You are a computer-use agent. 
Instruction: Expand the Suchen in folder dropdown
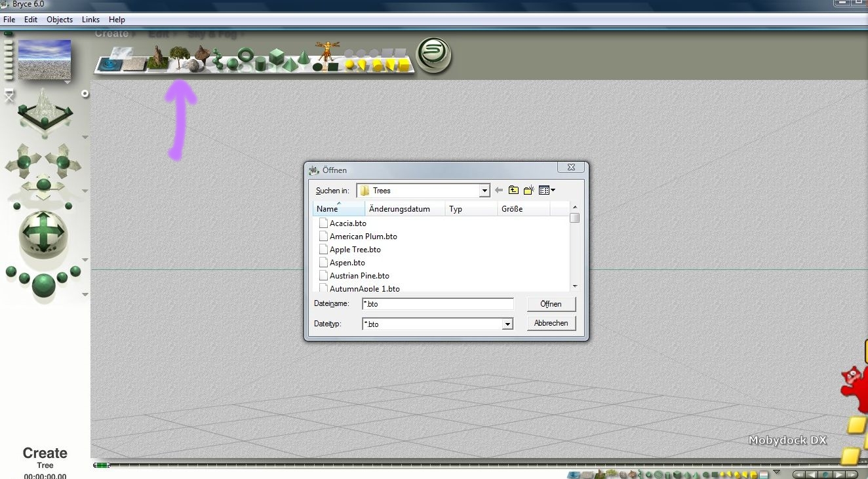(x=484, y=191)
